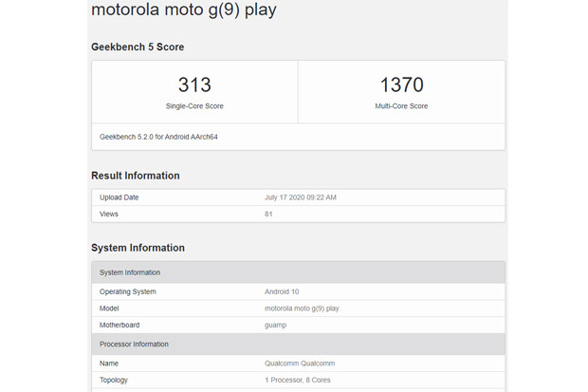This screenshot has height=392, width=588.
Task: Click the 'Name' row label
Action: 109,364
